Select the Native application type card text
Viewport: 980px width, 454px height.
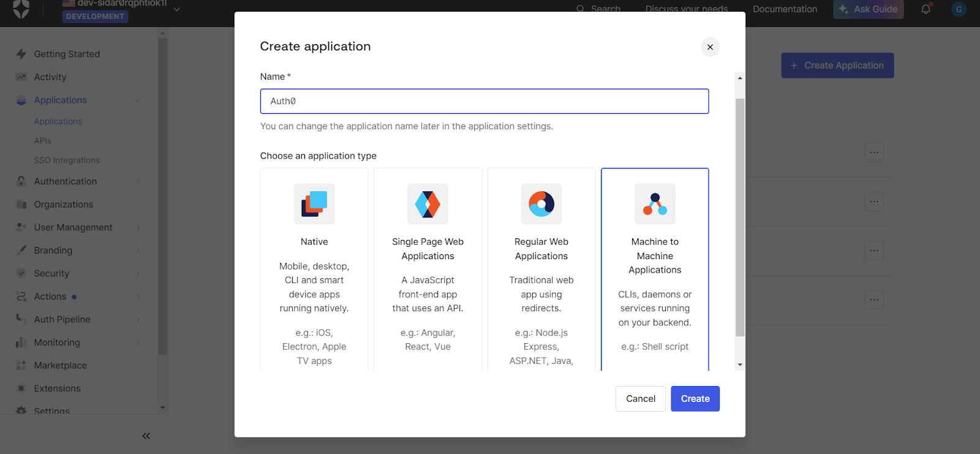(314, 242)
